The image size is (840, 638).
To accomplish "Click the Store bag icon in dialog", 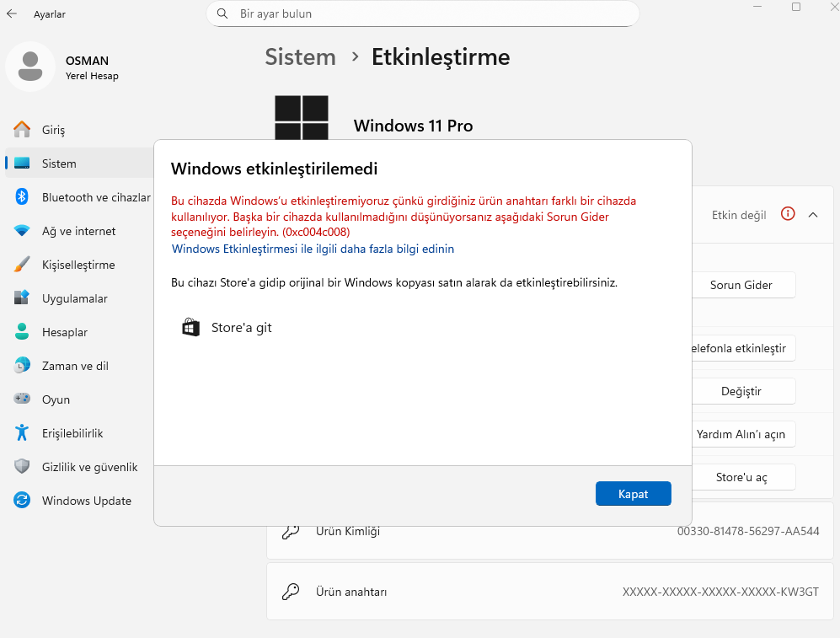I will click(190, 327).
